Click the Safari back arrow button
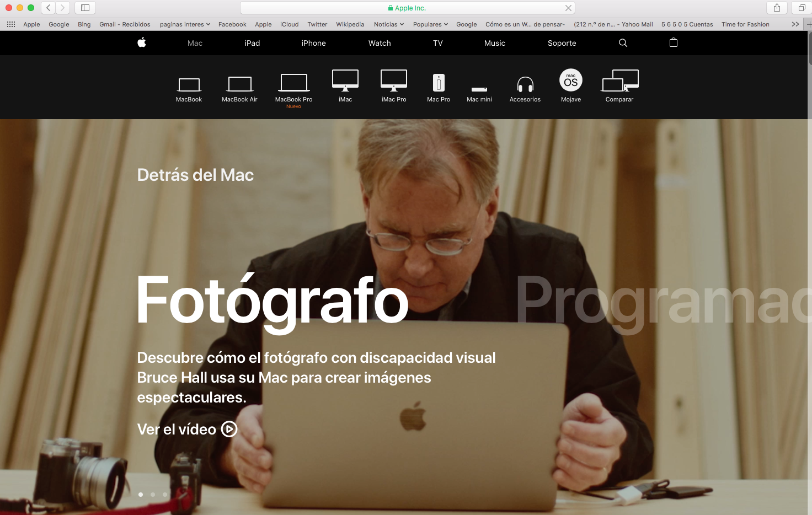Image resolution: width=812 pixels, height=515 pixels. (49, 8)
